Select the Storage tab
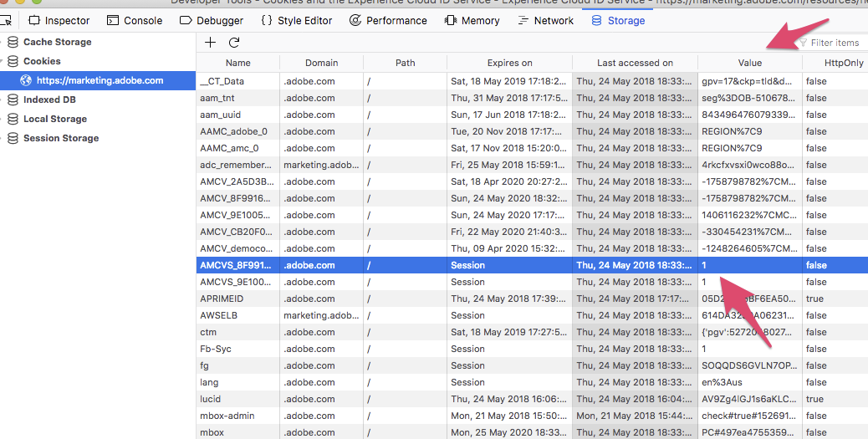The height and width of the screenshot is (439, 868). [x=618, y=20]
